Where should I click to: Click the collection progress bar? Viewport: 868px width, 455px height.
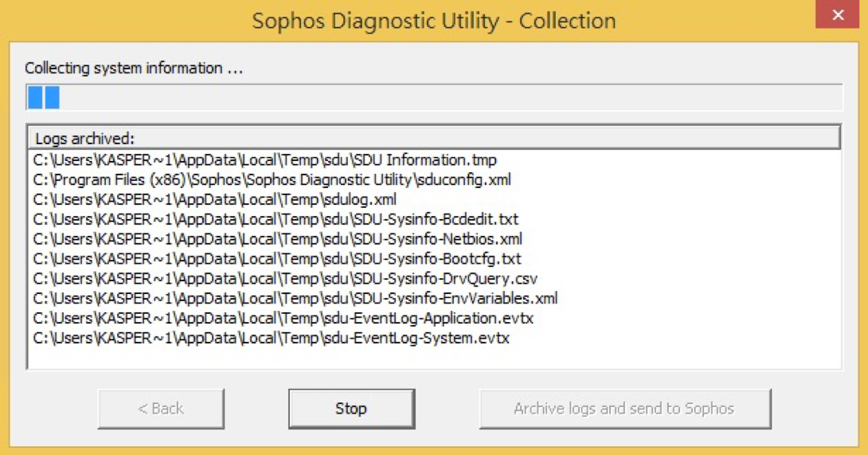tap(434, 97)
